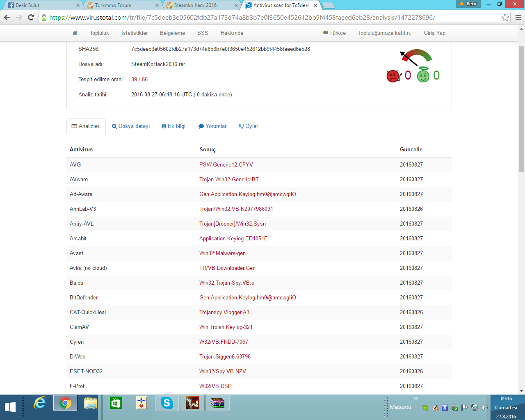Click the AVG result PSW.Generic12.CFYV
Screen dimensions: 525x420
click(226, 165)
